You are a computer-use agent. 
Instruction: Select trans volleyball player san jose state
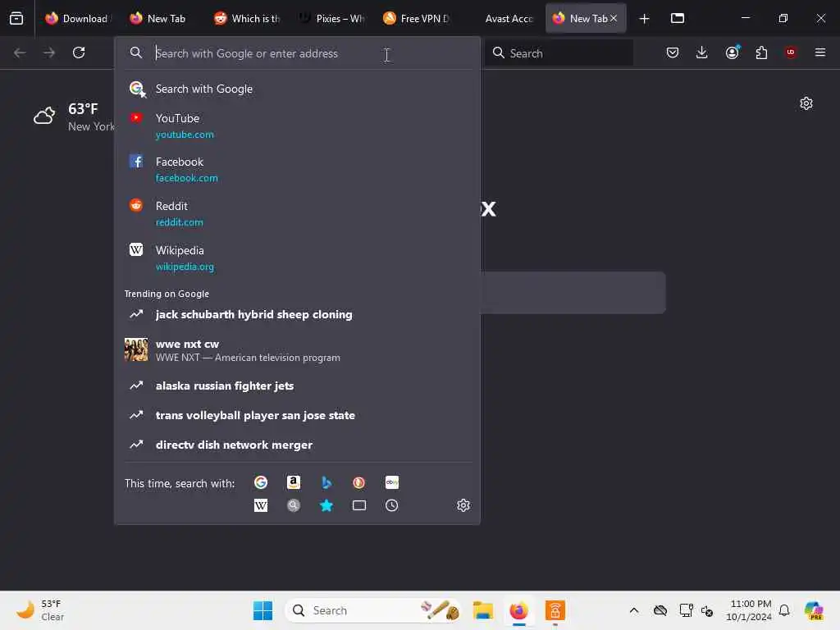point(297,415)
